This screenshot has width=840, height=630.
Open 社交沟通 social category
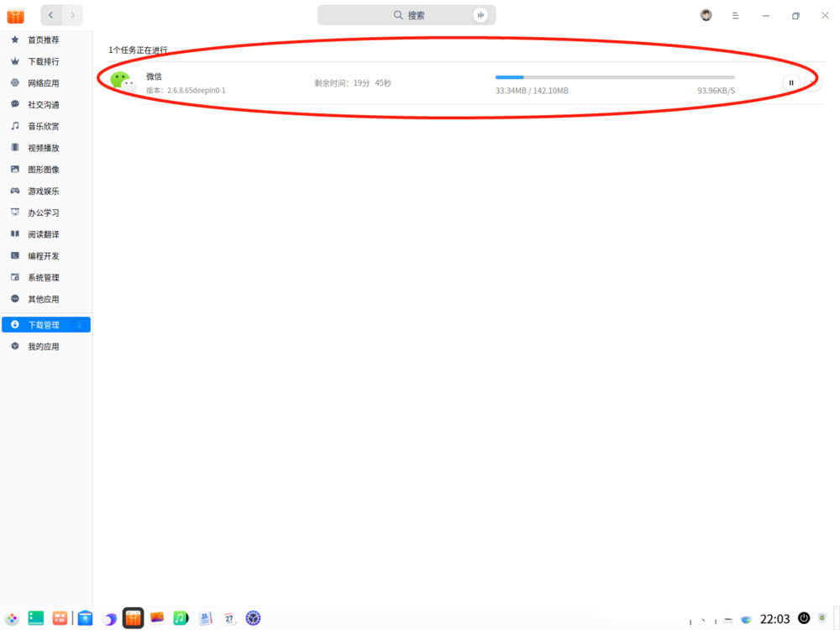pyautogui.click(x=44, y=105)
